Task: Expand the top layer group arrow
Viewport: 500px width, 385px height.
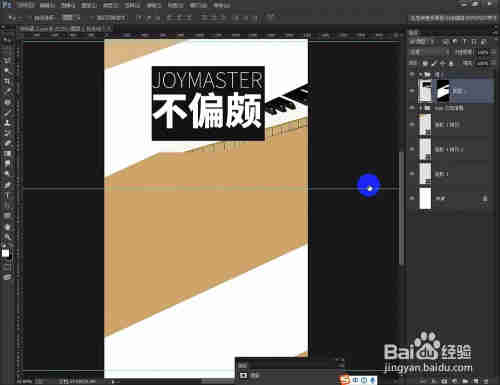Action: click(x=421, y=74)
